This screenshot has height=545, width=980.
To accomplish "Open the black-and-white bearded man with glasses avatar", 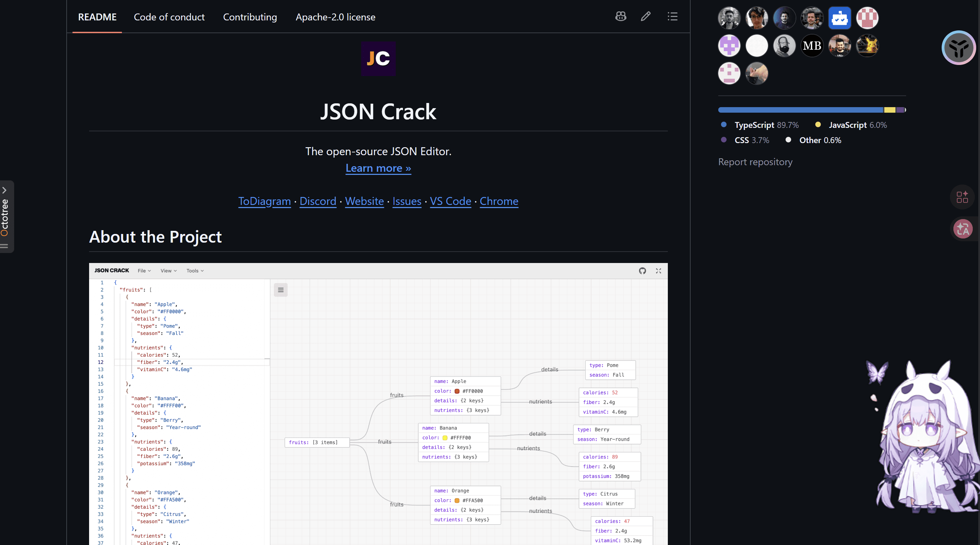I will (729, 18).
